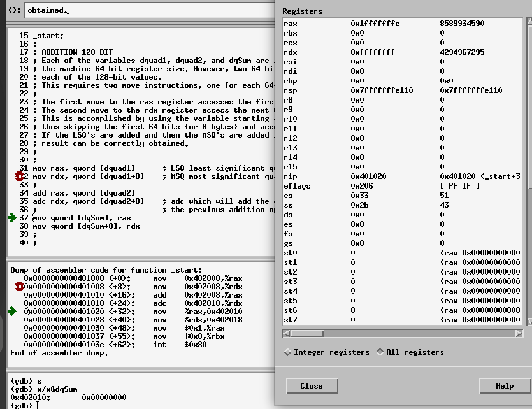Click the horizontal scrollbar thumb in Registers
Image resolution: width=532 pixels, height=409 pixels.
(307, 333)
